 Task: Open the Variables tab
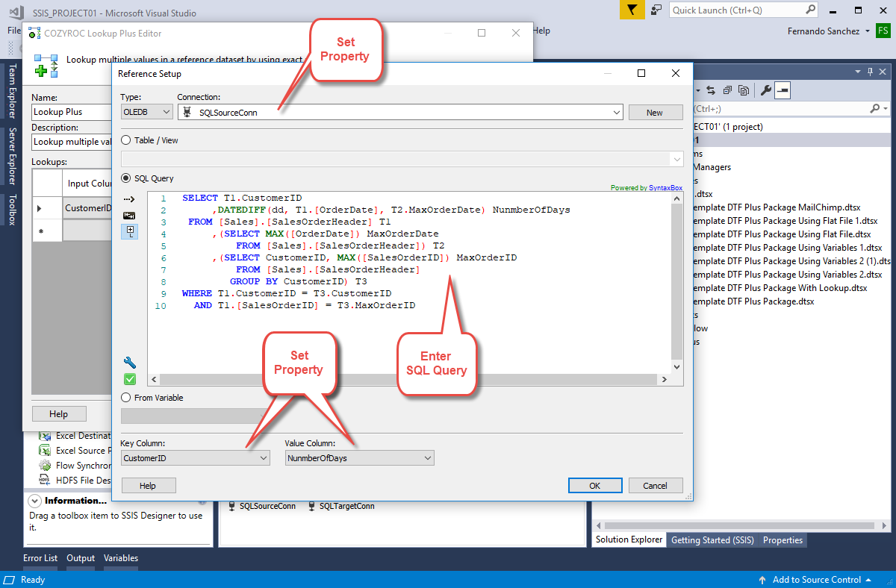coord(121,558)
